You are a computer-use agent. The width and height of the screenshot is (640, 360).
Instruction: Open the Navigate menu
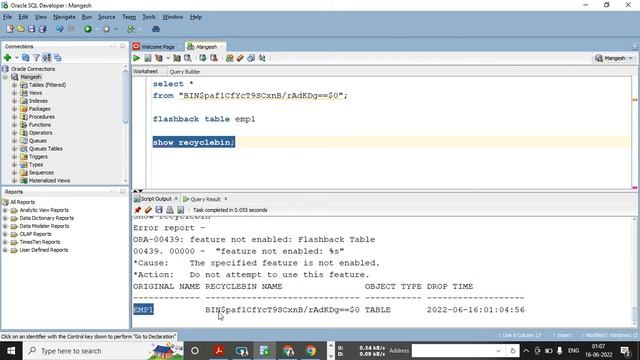pyautogui.click(x=64, y=17)
